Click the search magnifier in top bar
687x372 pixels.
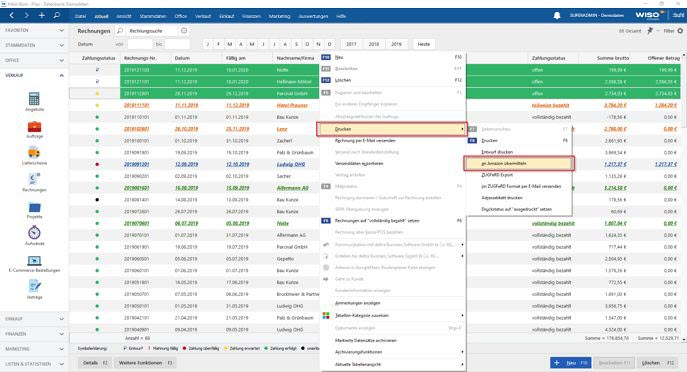click(x=57, y=15)
